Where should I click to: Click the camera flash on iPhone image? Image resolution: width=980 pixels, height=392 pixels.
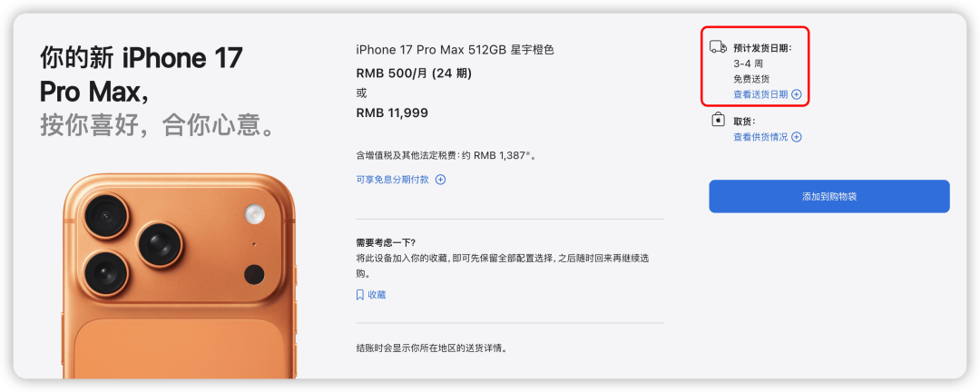tap(254, 214)
